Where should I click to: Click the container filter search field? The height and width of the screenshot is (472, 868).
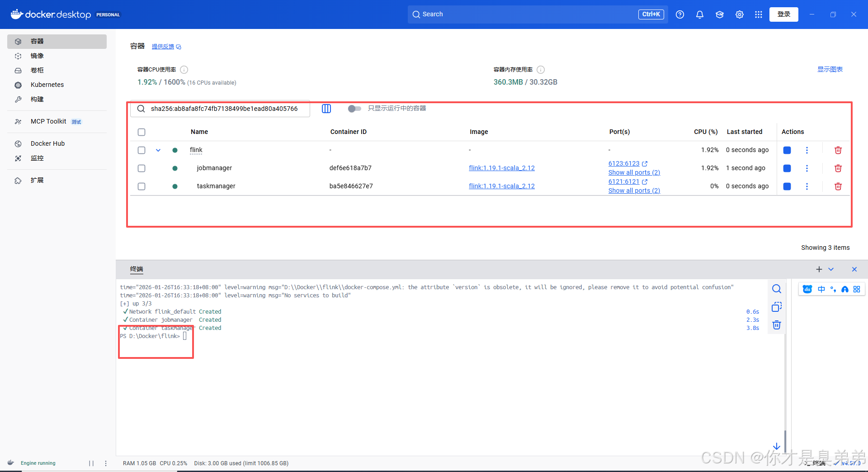pos(220,109)
